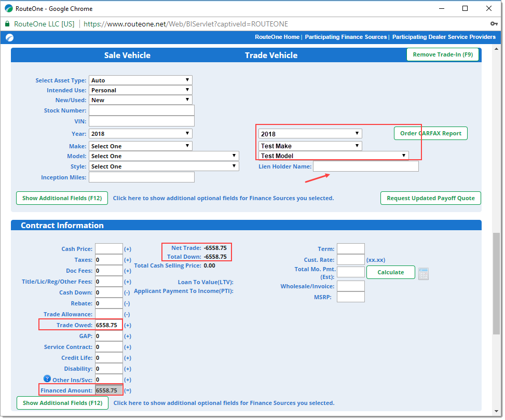
Task: Open the Intended Use dropdown
Action: click(x=141, y=90)
